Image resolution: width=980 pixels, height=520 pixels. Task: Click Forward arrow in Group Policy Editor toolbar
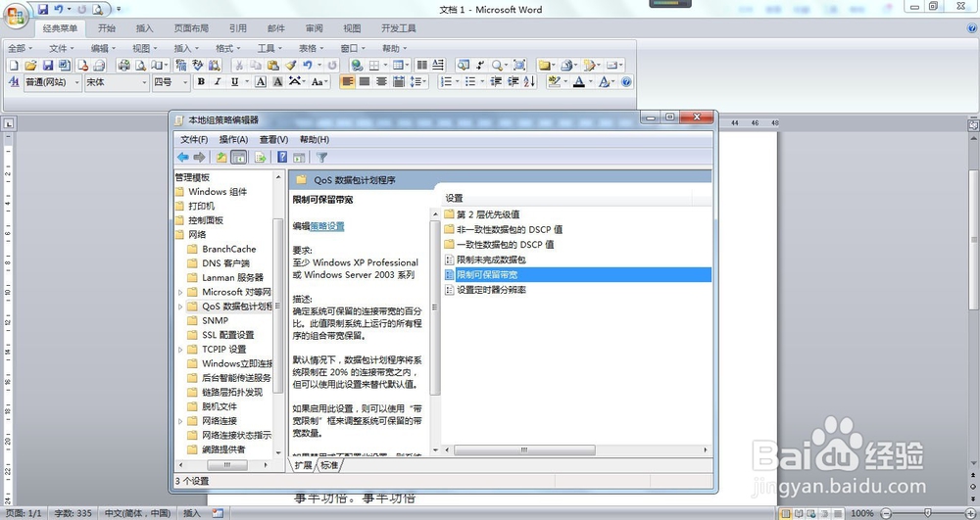tap(199, 158)
